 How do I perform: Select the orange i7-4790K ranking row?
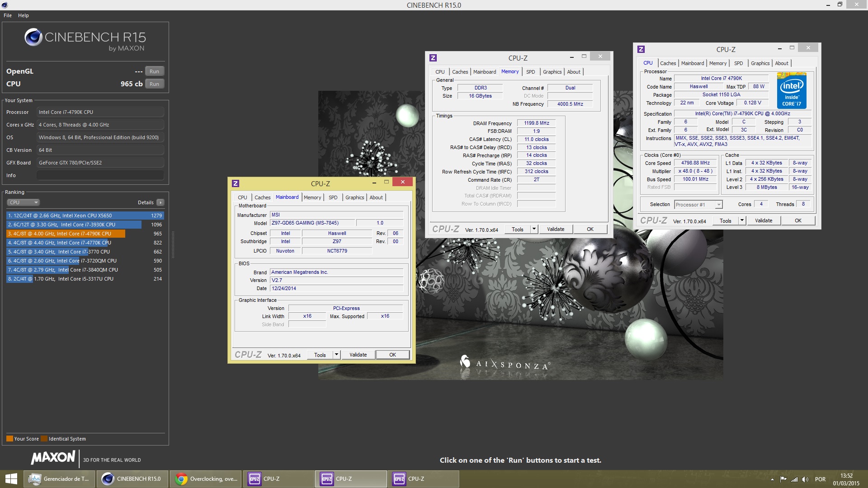85,234
